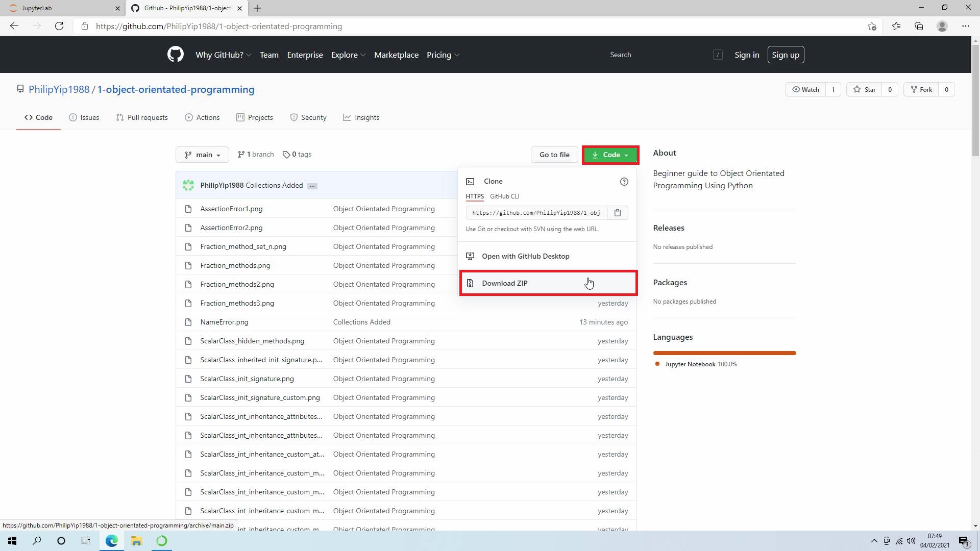This screenshot has height=551, width=980.
Task: Click the GitHub octocat logo
Action: pos(175,54)
